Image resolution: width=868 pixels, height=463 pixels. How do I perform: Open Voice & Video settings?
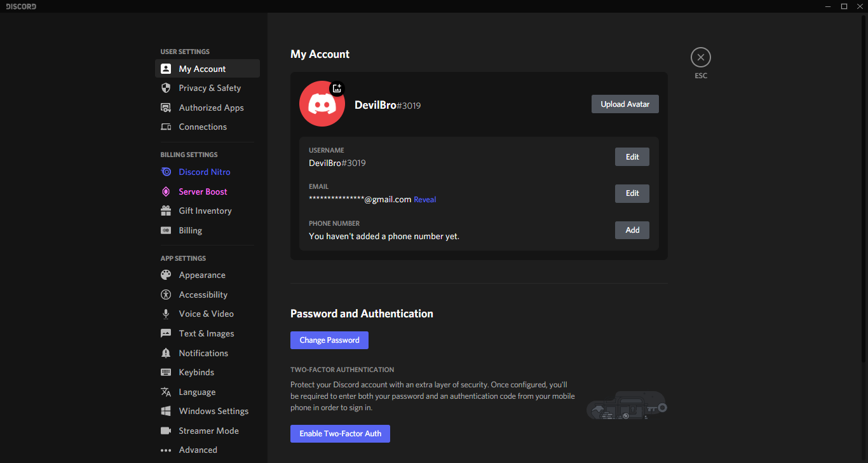(x=207, y=314)
